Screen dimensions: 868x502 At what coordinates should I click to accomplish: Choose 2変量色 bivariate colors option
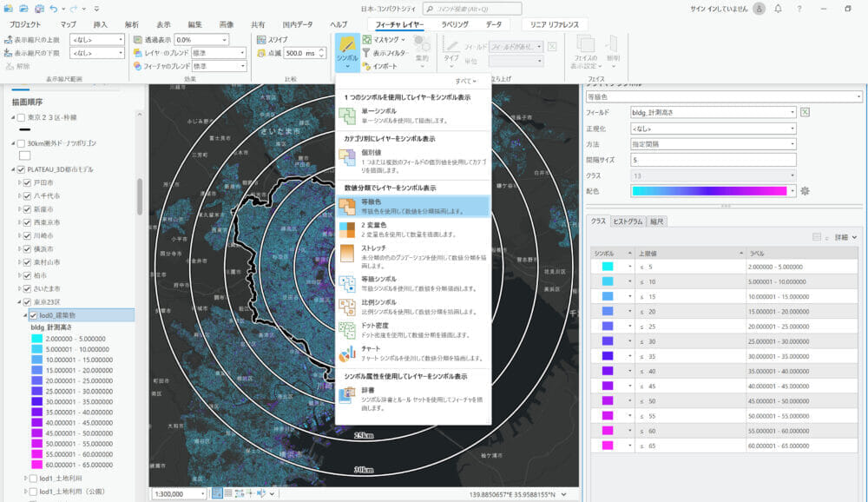coord(413,230)
